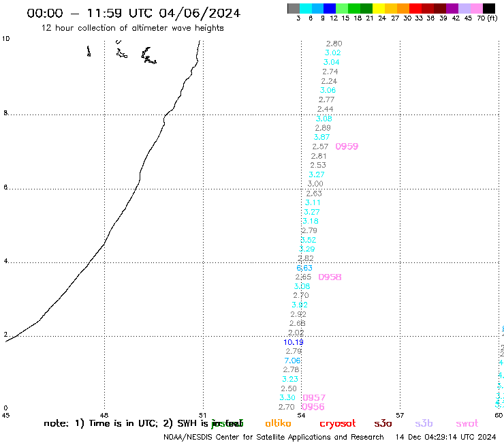
Task: Click the timestamp '14 Dec 04:29:14 UTC 2024'
Action: 445,438
